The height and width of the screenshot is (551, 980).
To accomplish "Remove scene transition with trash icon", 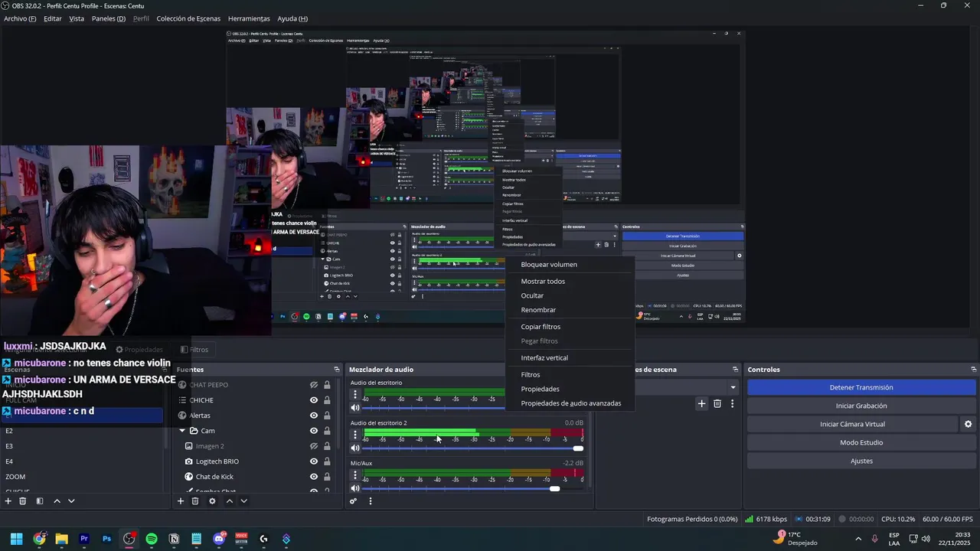I will click(717, 403).
